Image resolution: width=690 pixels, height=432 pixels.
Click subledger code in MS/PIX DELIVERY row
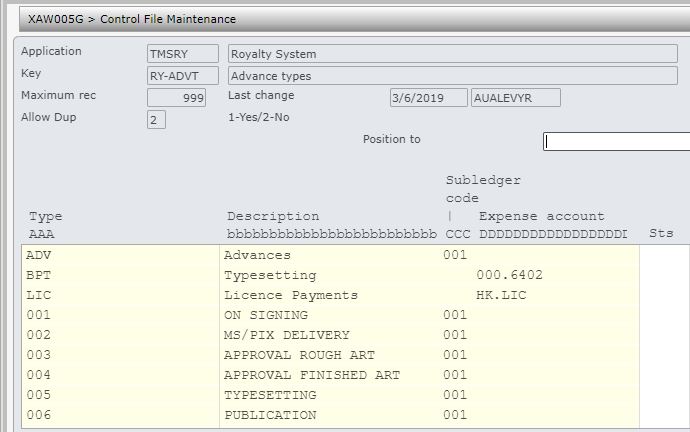tap(454, 335)
